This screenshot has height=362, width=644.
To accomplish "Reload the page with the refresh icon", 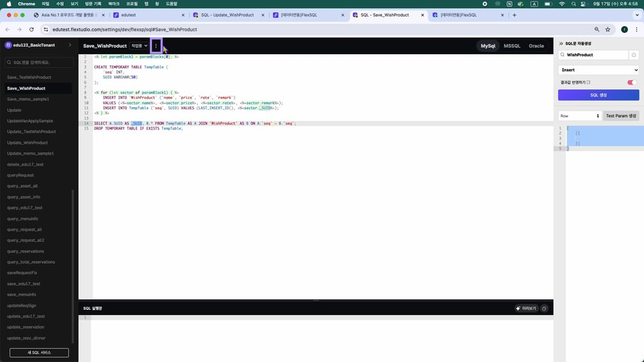I will tap(32, 29).
